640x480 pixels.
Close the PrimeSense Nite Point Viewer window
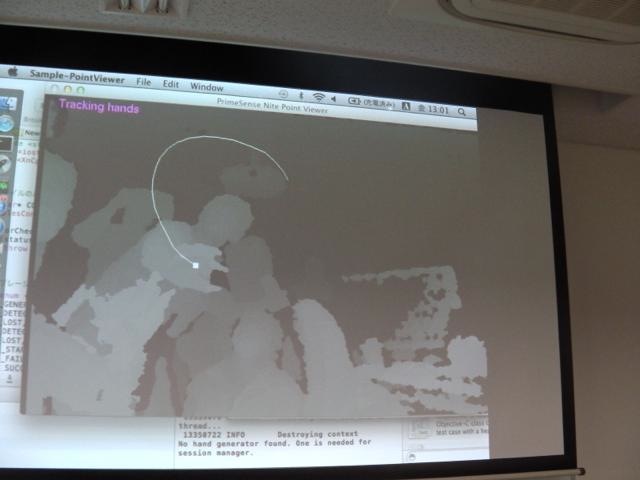[x=54, y=90]
